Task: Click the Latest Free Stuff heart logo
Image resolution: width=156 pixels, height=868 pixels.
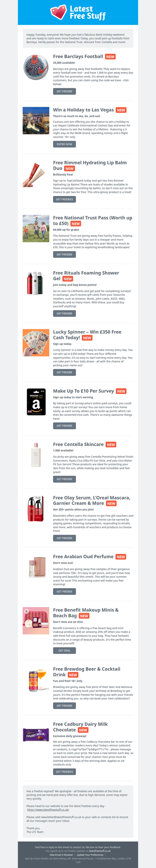Action: (78, 12)
